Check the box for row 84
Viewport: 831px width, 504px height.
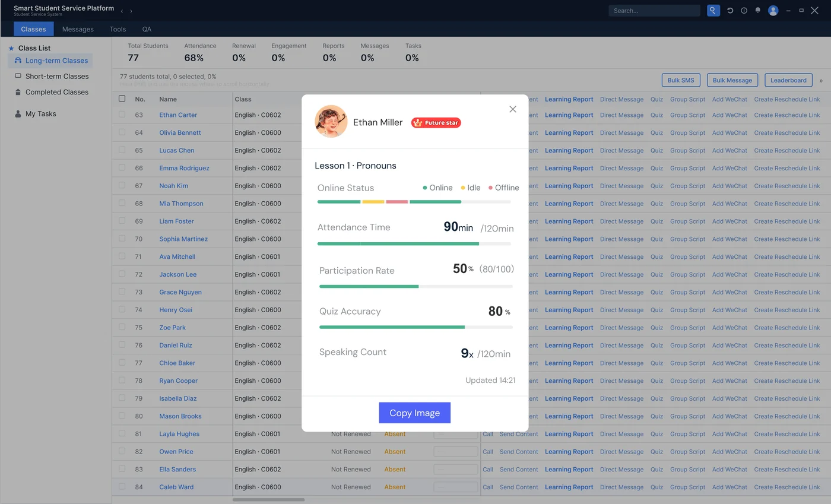tap(122, 486)
